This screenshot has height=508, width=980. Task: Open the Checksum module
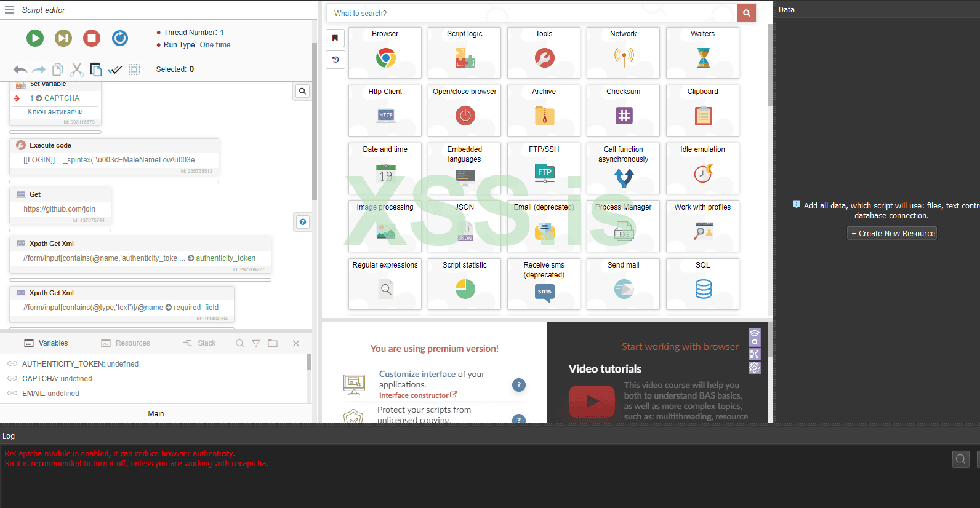pos(624,111)
